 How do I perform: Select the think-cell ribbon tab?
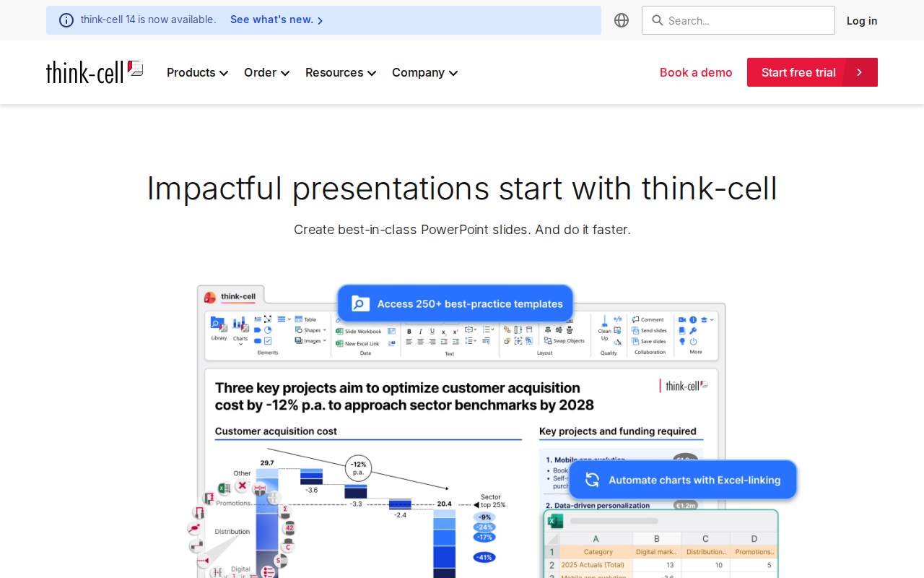(231, 296)
